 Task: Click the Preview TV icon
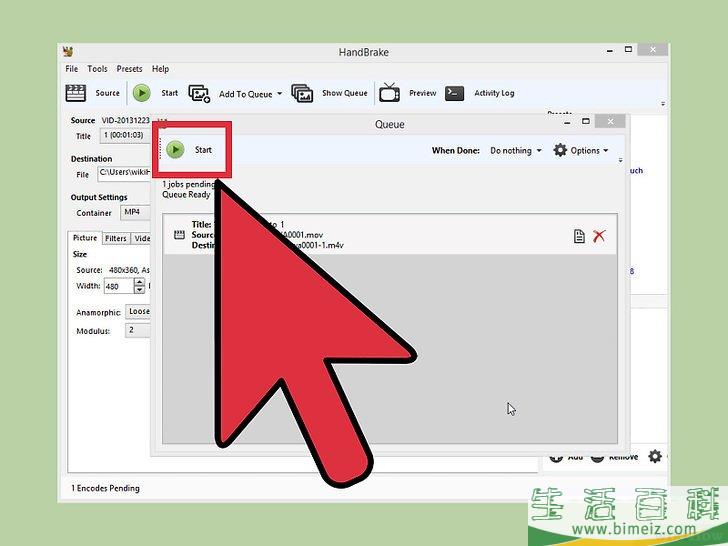click(x=389, y=92)
